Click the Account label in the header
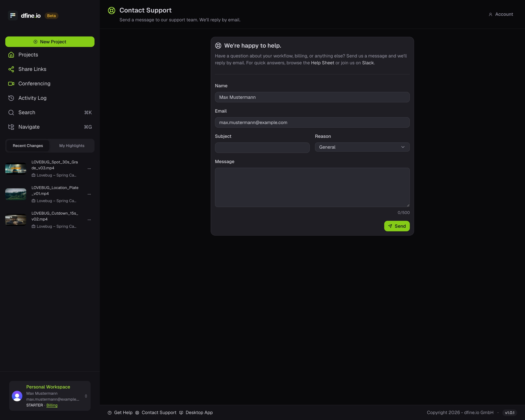525x420 pixels. click(x=504, y=14)
